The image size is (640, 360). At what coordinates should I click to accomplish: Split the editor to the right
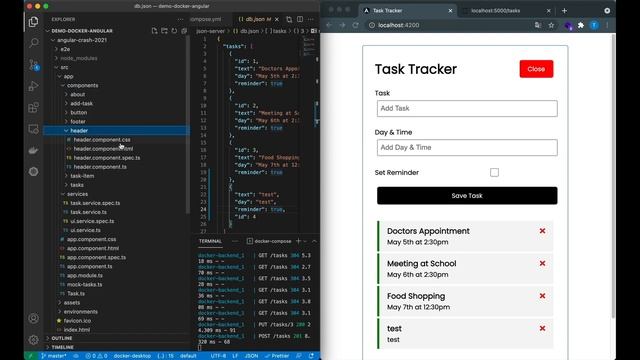click(300, 19)
